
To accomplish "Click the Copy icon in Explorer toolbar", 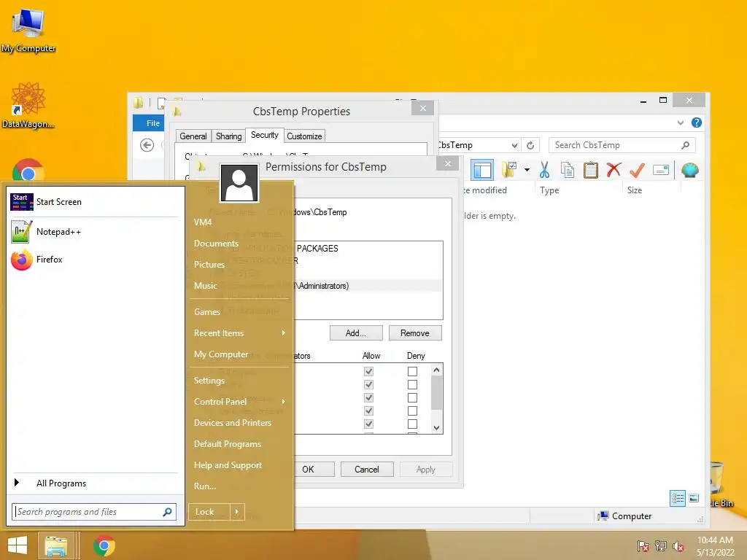I will (567, 170).
